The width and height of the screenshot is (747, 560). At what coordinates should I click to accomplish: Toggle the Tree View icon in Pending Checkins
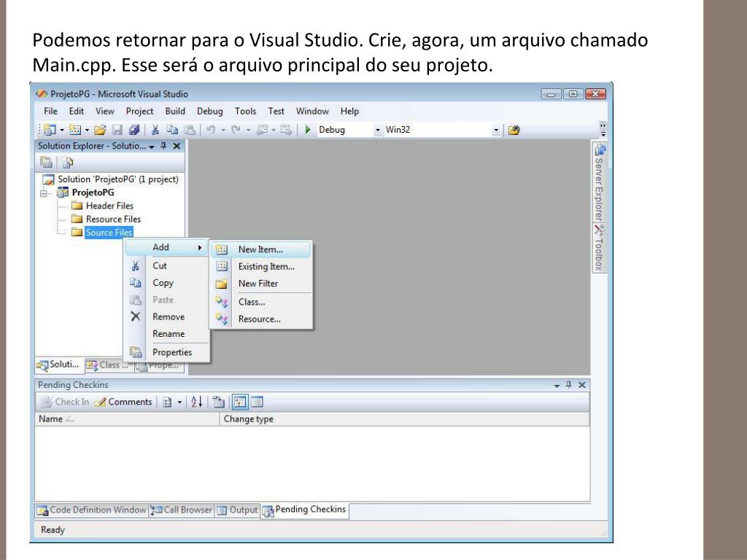[x=239, y=402]
